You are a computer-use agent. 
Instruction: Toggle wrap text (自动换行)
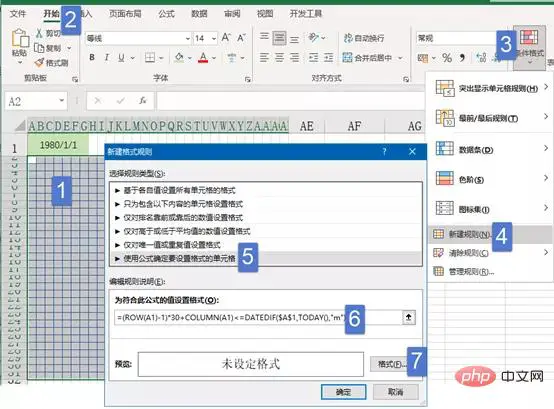364,38
